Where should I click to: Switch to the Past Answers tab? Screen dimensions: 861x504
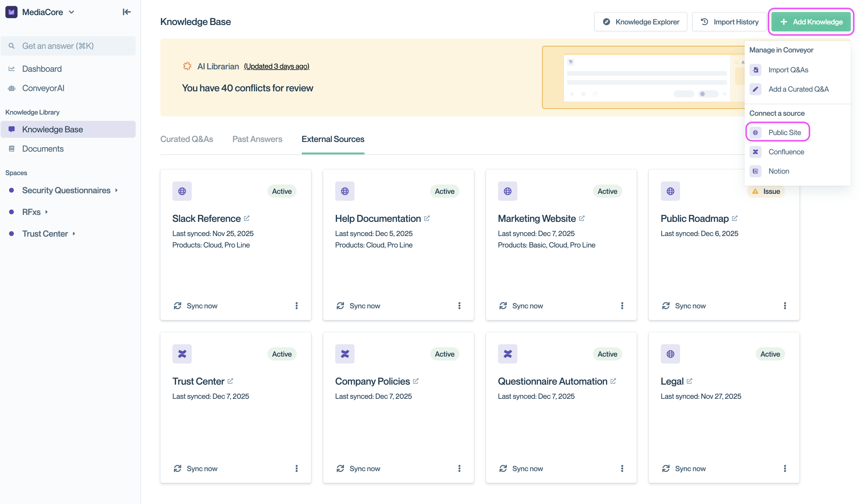[257, 139]
